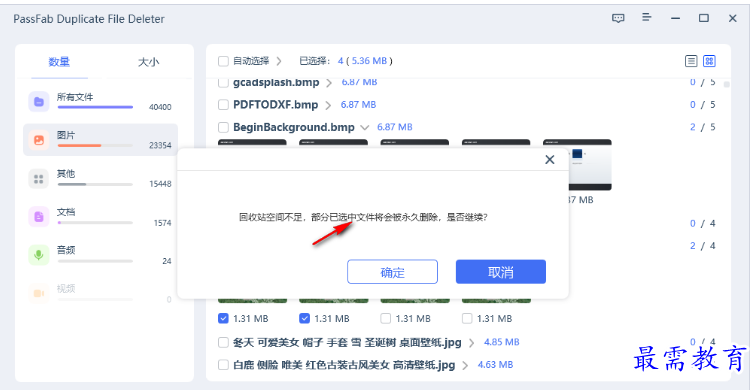Select the 图片 category icon

pos(39,140)
